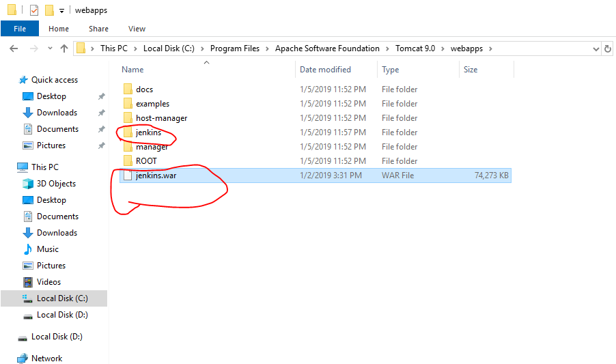
Task: Click the folder icon in address bar
Action: (81, 48)
